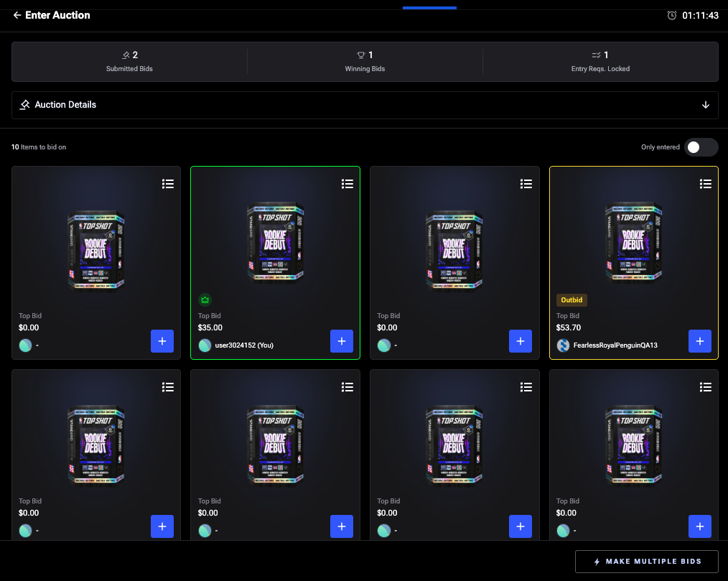The width and height of the screenshot is (728, 581).
Task: Click plus on card below the Outbid card
Action: (x=700, y=526)
